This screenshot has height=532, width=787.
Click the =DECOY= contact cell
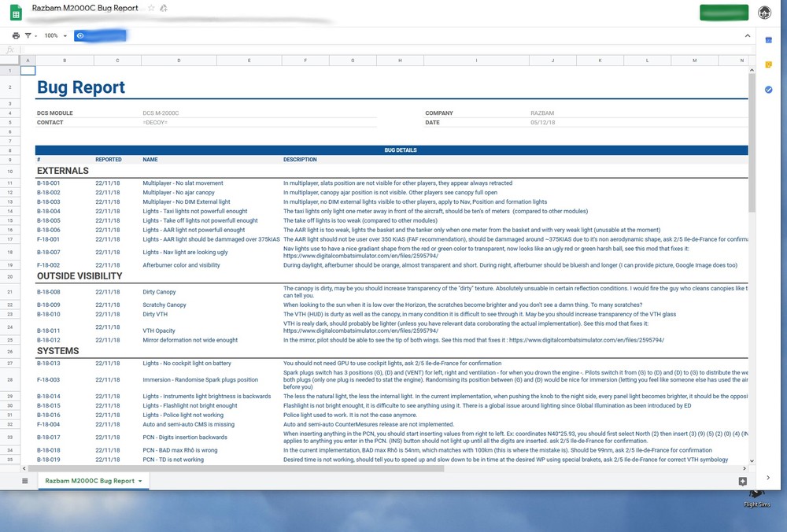point(155,123)
